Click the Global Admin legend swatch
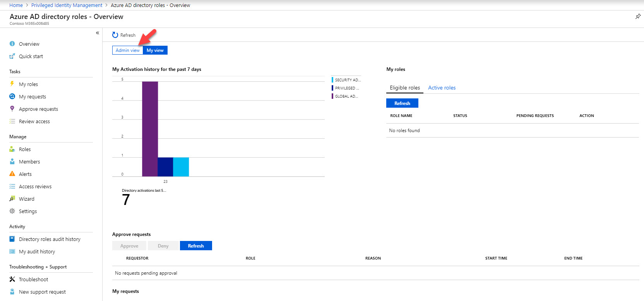The width and height of the screenshot is (644, 301). pos(332,96)
